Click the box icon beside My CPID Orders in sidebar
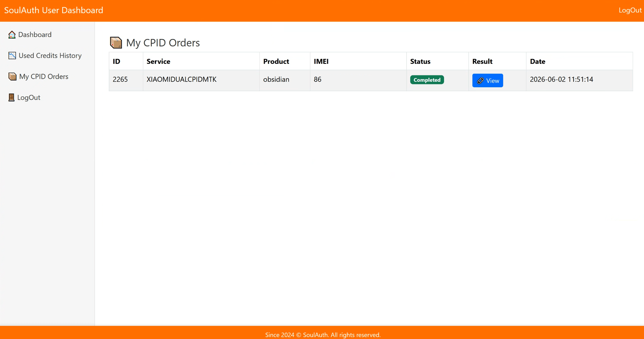Viewport: 644px width, 339px height. pyautogui.click(x=12, y=77)
